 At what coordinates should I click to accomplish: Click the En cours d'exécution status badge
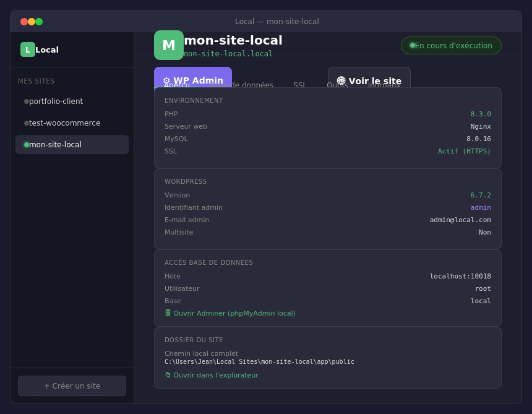451,45
